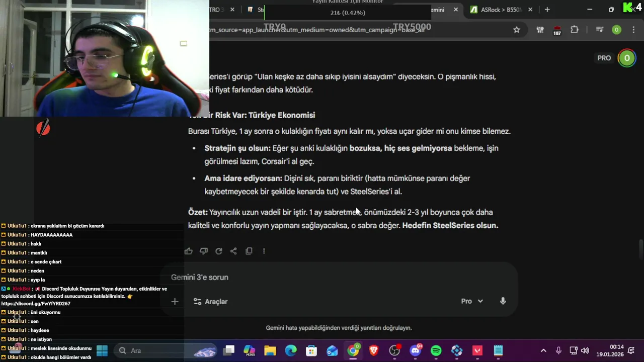The height and width of the screenshot is (362, 644).
Task: Open a new browser tab
Action: click(547, 10)
